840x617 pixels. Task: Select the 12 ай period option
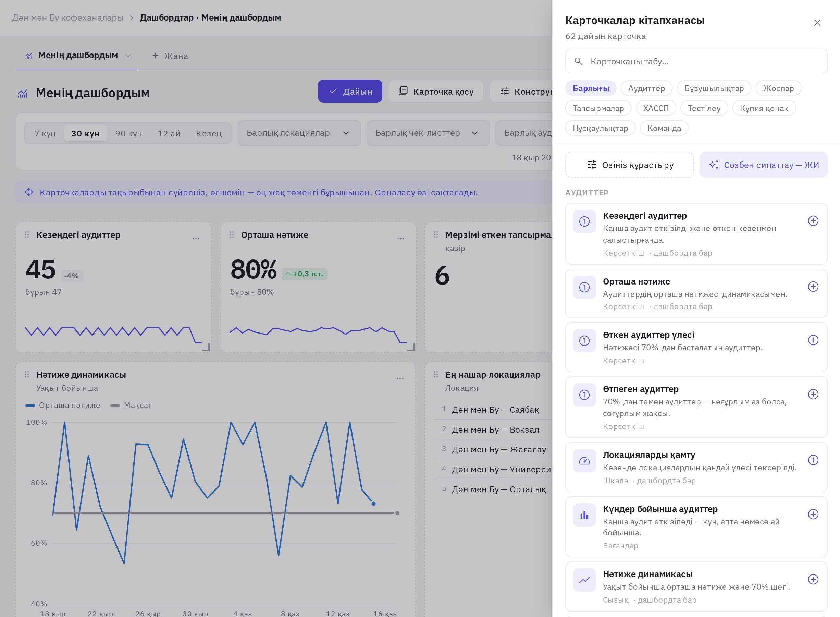pyautogui.click(x=169, y=133)
